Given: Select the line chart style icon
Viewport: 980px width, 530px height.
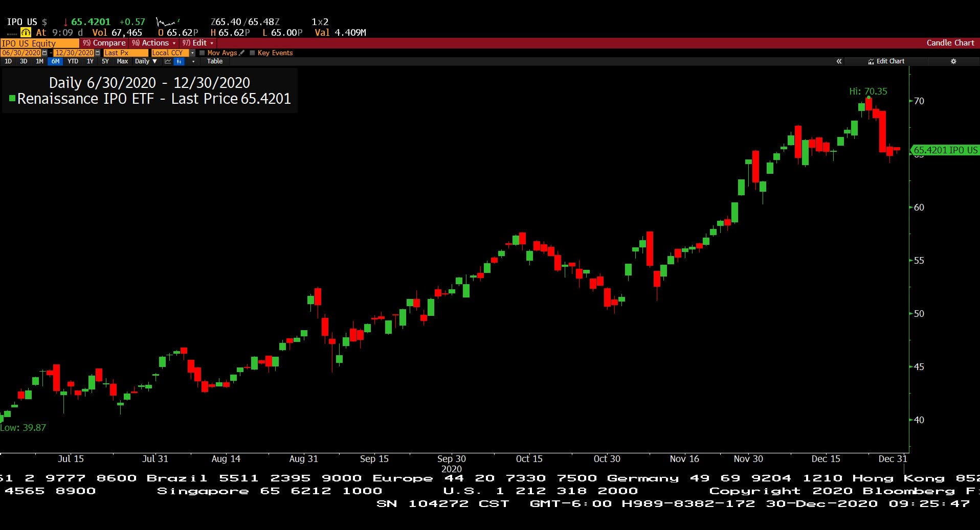Looking at the screenshot, I should (168, 61).
